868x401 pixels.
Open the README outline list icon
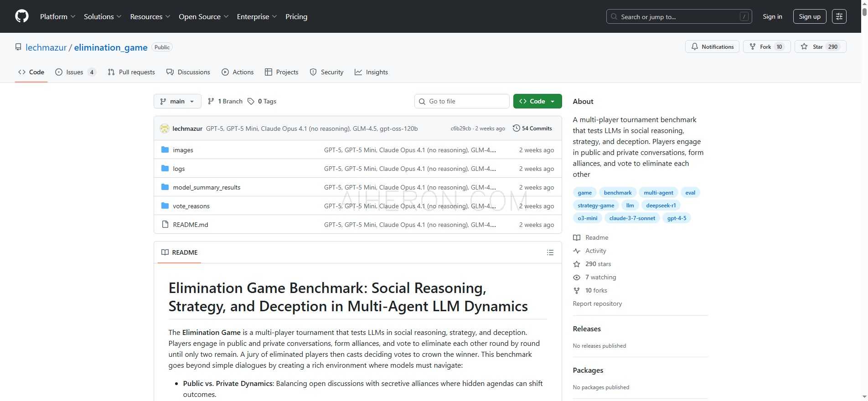[550, 252]
